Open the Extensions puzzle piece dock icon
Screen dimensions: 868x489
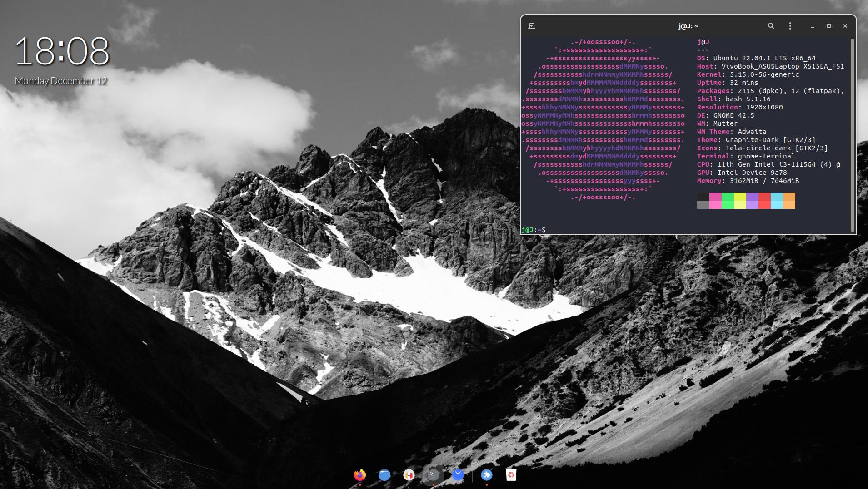(x=487, y=475)
